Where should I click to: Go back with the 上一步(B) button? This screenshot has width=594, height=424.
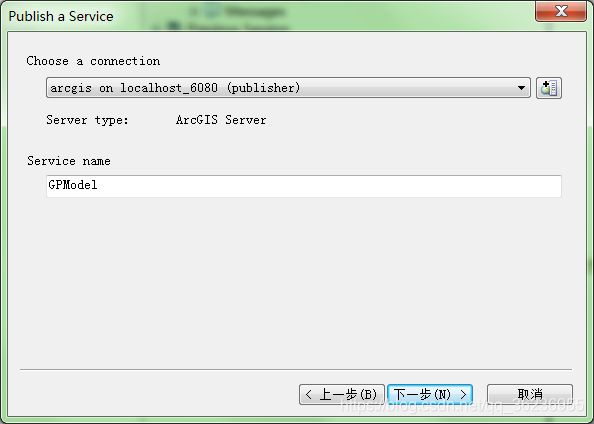342,394
